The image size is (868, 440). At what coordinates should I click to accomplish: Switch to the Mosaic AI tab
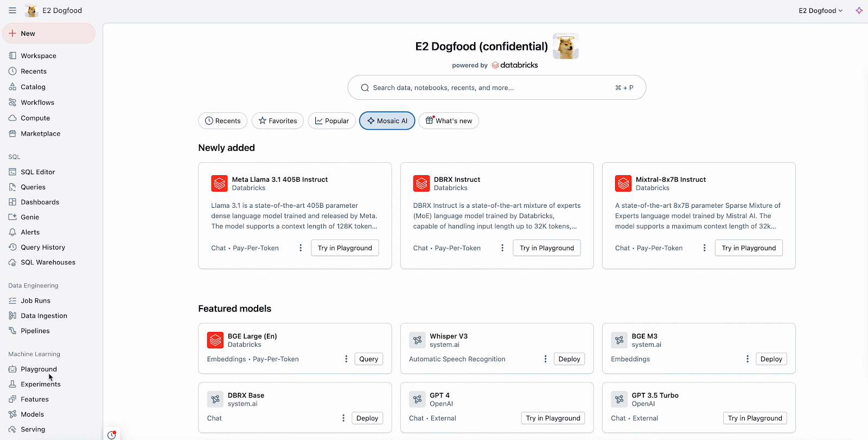pos(387,121)
